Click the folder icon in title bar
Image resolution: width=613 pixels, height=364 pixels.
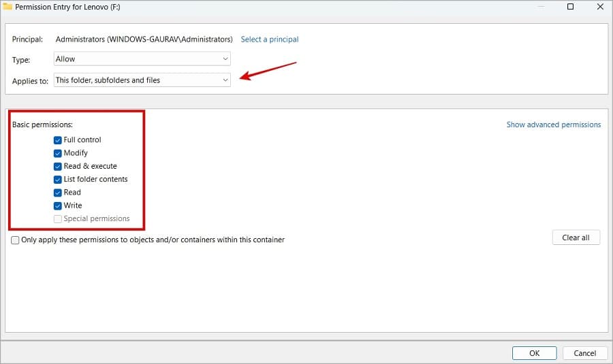click(x=7, y=7)
